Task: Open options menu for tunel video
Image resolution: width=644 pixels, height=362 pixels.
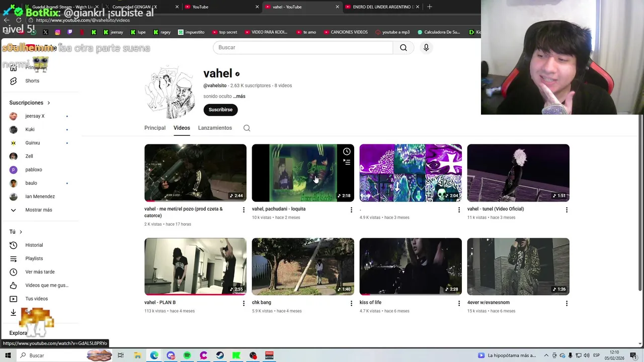Action: [567, 210]
